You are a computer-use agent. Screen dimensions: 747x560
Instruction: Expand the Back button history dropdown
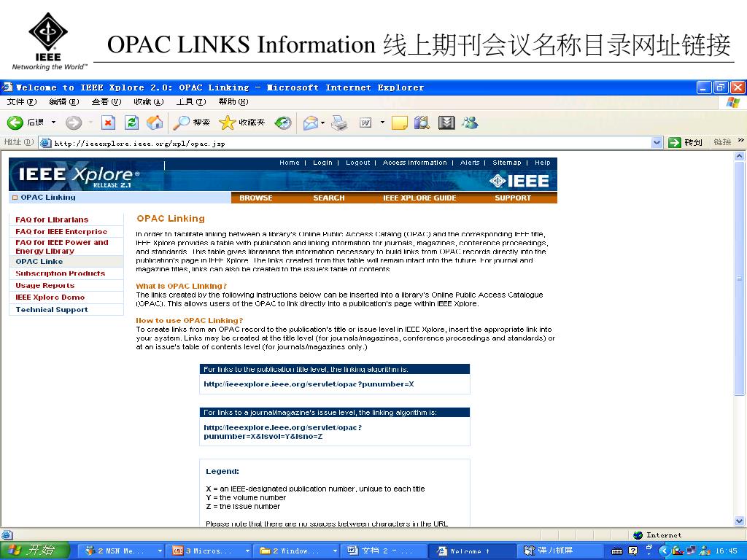53,122
